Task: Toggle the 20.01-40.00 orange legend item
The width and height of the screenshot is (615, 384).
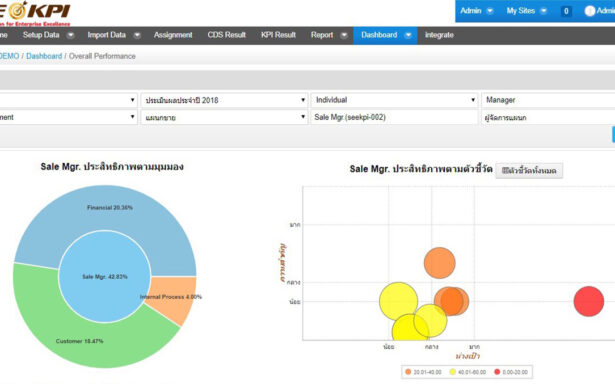Action: tap(423, 372)
